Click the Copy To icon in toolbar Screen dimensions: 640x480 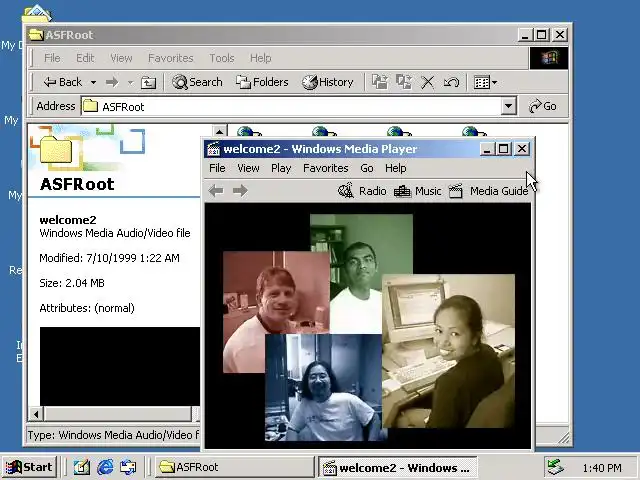coord(404,82)
